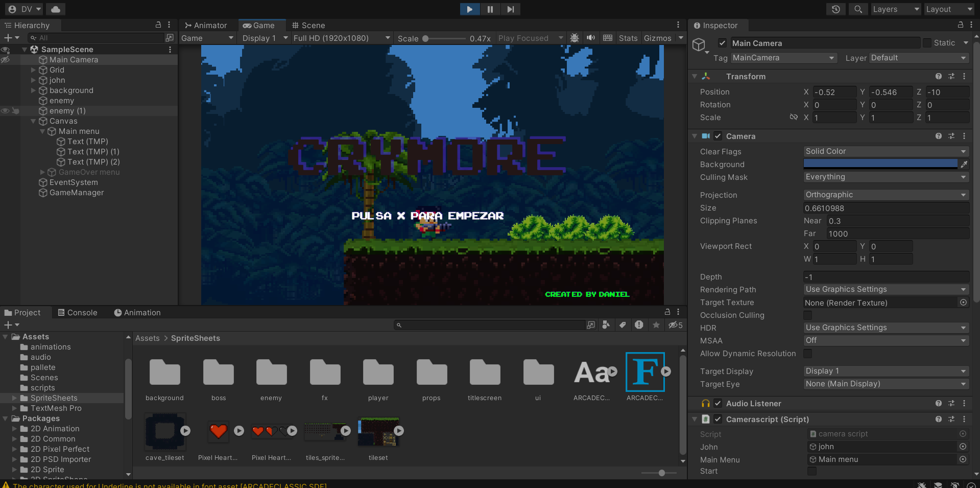Expand the GameOver menu object
This screenshot has height=488, width=980.
tap(42, 172)
